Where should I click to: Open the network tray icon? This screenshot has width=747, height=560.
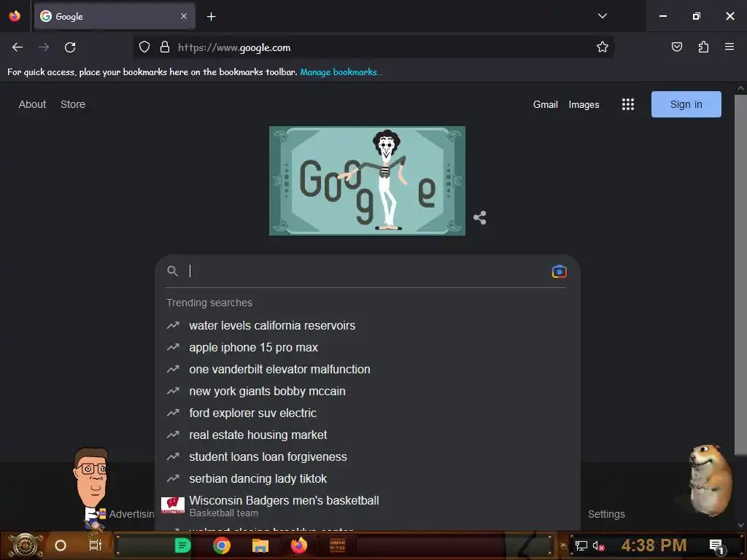(x=581, y=545)
